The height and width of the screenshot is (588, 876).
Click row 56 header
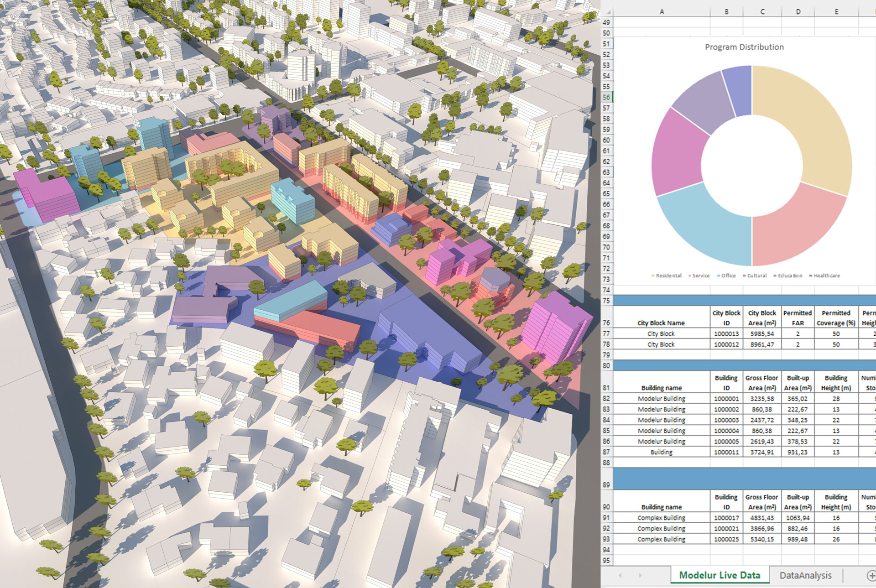pyautogui.click(x=606, y=97)
